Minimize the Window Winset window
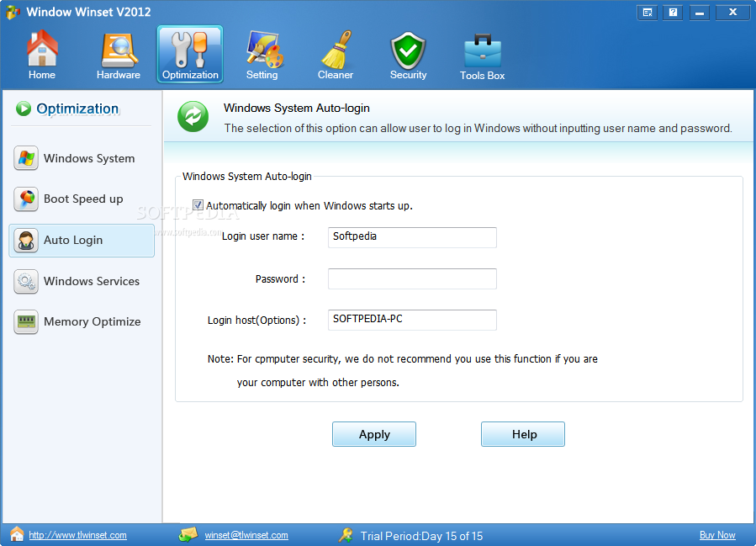 [x=699, y=13]
